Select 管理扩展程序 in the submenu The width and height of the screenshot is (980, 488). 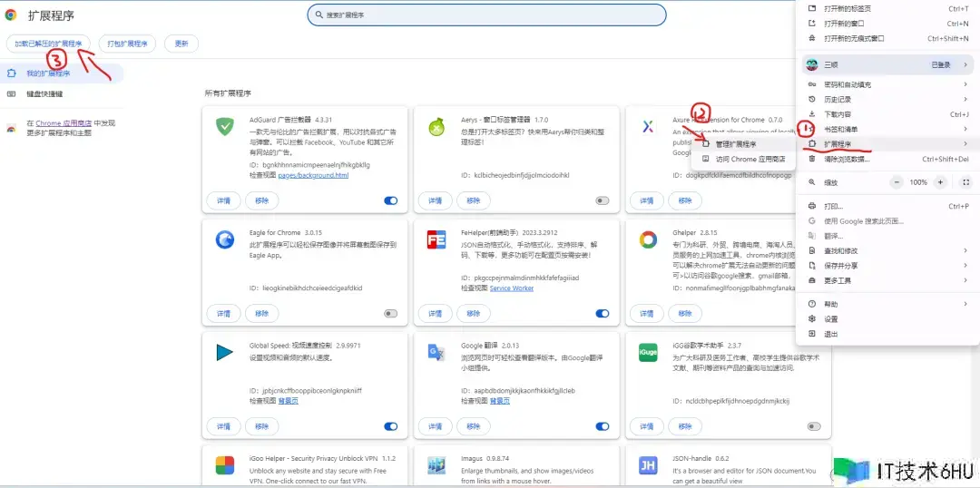click(743, 144)
